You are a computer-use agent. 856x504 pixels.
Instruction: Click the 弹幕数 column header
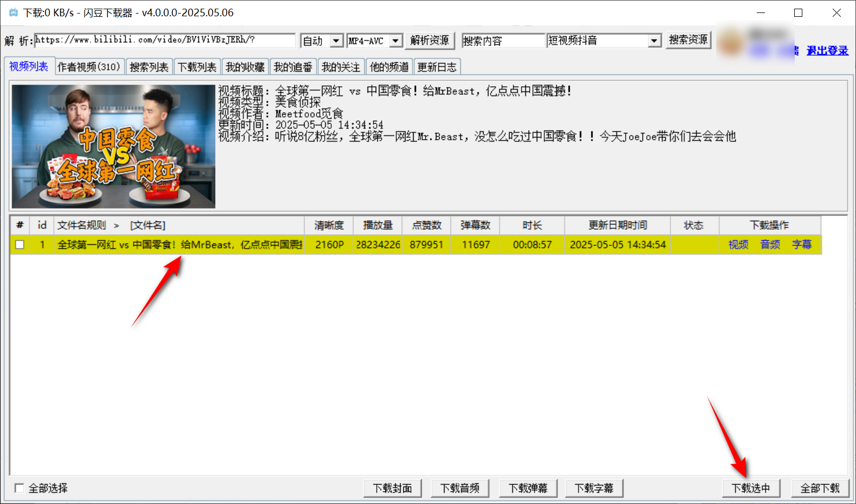(475, 225)
